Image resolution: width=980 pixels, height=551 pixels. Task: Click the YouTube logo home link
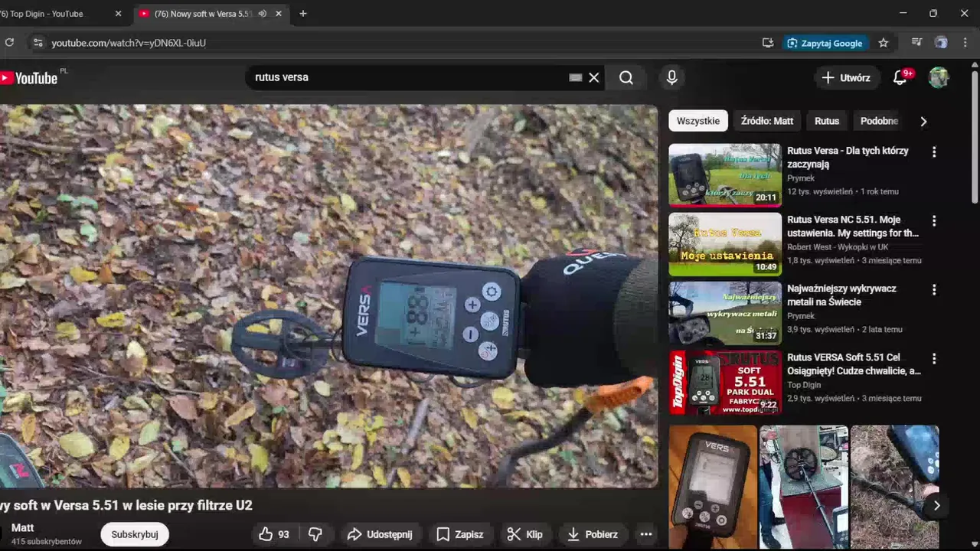pyautogui.click(x=29, y=77)
